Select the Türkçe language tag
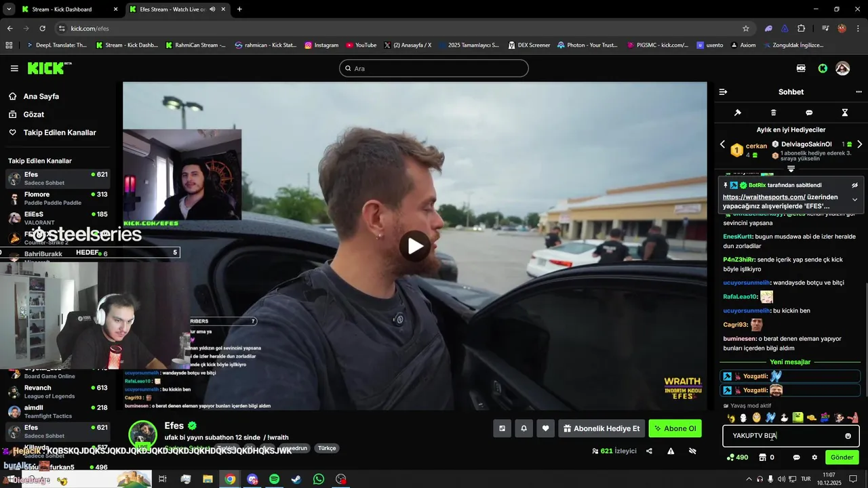The image size is (868, 488). tap(327, 448)
